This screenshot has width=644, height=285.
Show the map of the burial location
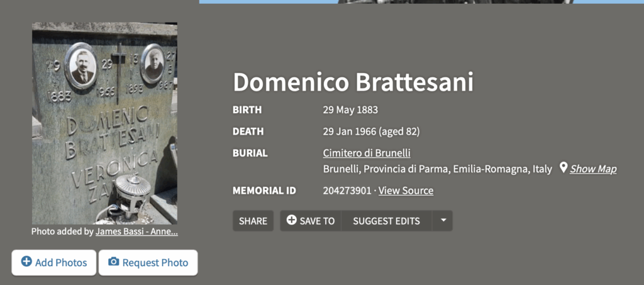592,169
